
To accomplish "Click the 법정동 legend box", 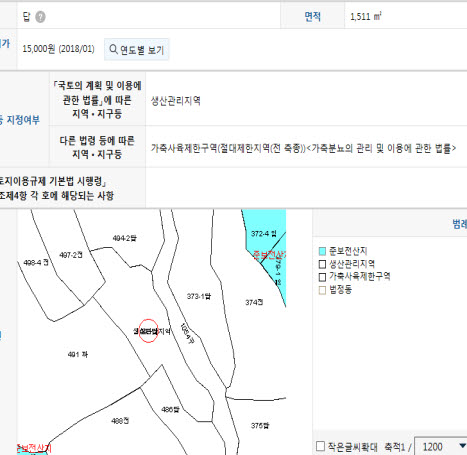I will 322,290.
